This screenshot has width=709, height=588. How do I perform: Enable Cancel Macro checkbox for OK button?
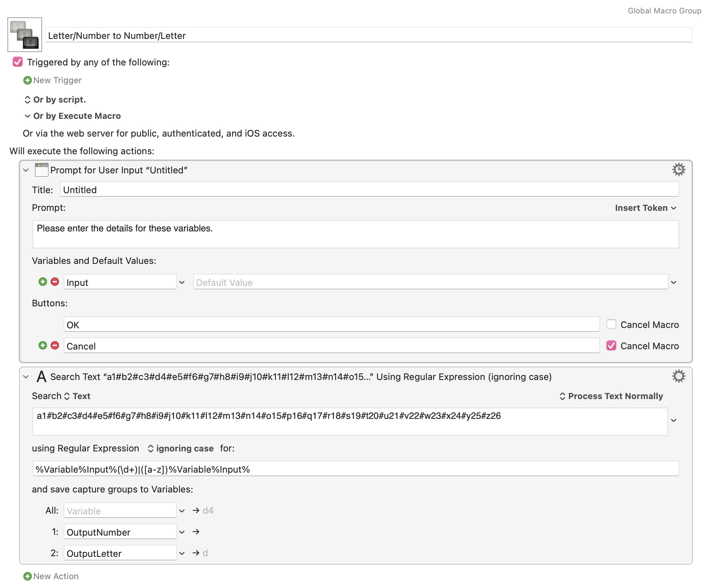pos(611,324)
